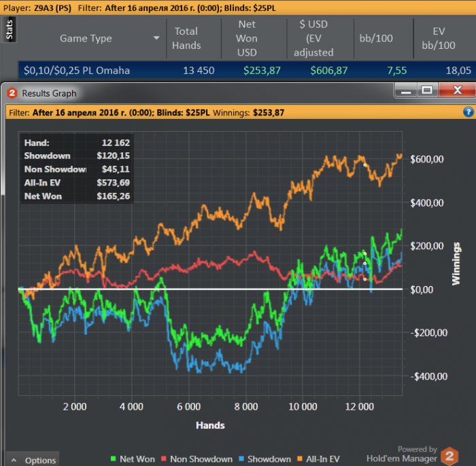Toggle the orange All-In EV legend swatch
Screen dimensions: 476x466
(300, 459)
